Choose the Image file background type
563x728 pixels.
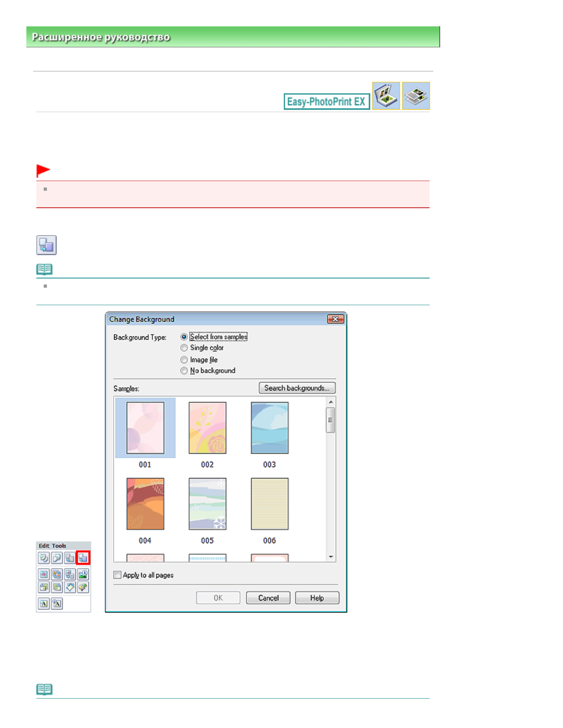pyautogui.click(x=184, y=360)
